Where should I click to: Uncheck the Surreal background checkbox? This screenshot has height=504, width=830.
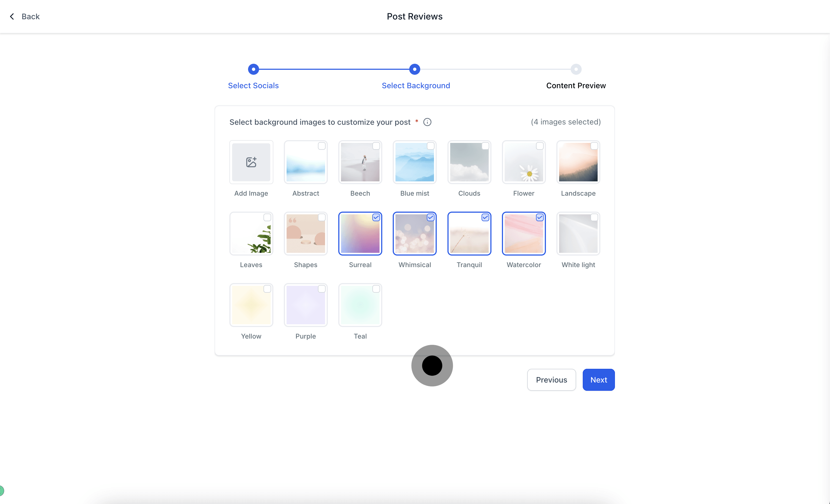(x=376, y=217)
